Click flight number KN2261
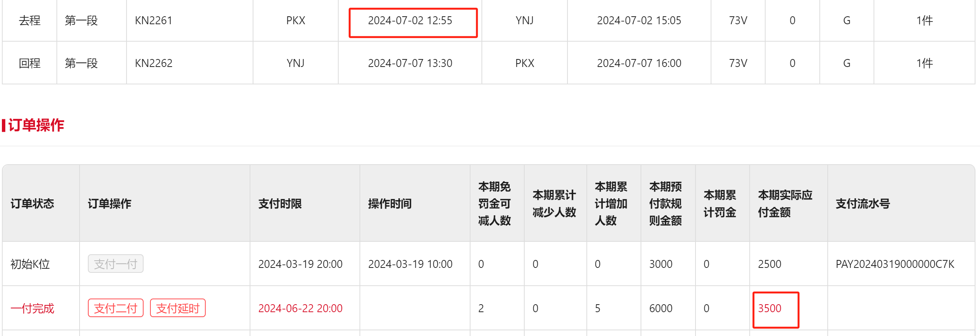 coord(153,20)
